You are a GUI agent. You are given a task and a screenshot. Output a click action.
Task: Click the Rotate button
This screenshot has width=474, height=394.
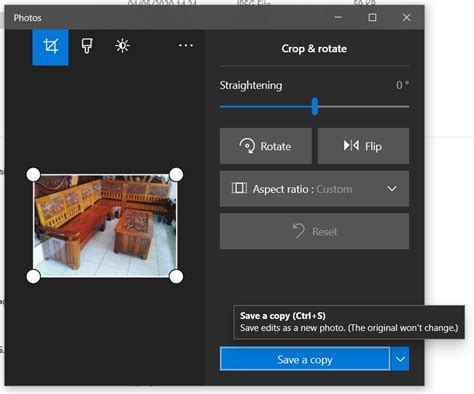[266, 146]
